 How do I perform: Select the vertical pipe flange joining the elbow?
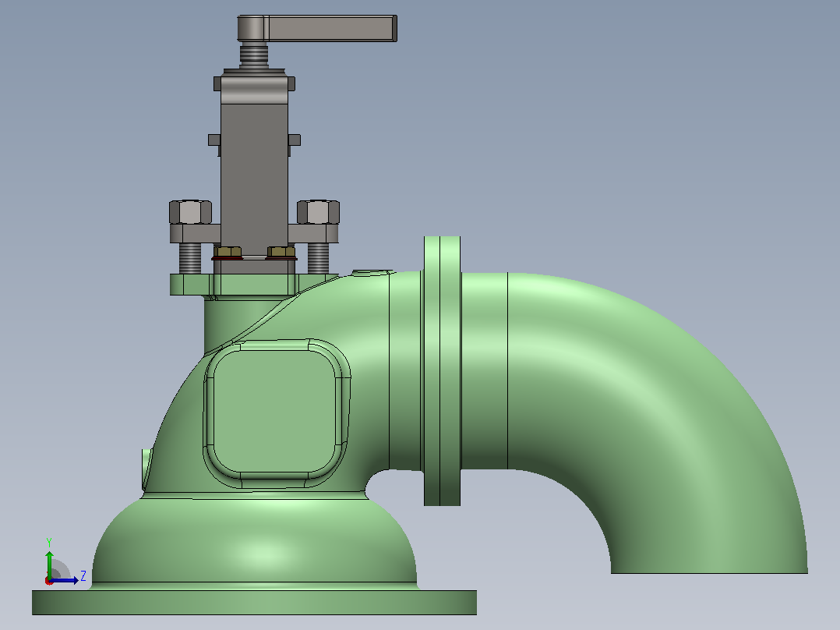[442, 370]
